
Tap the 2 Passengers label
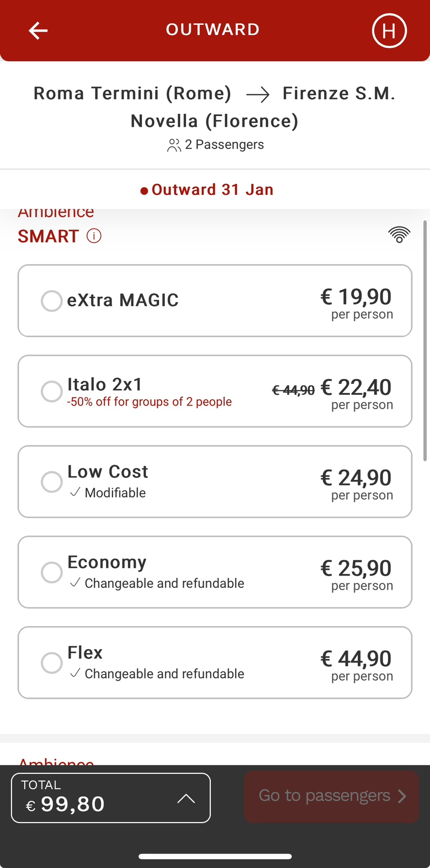(224, 145)
